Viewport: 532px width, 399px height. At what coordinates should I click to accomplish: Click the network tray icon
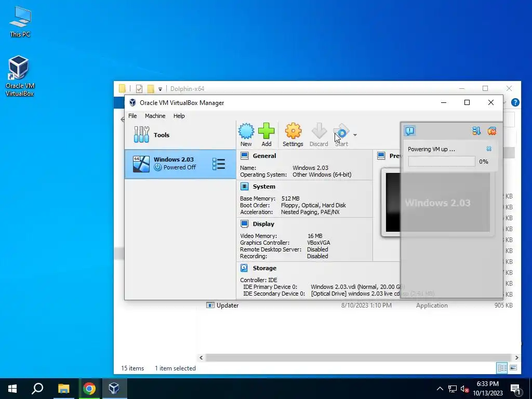point(453,389)
